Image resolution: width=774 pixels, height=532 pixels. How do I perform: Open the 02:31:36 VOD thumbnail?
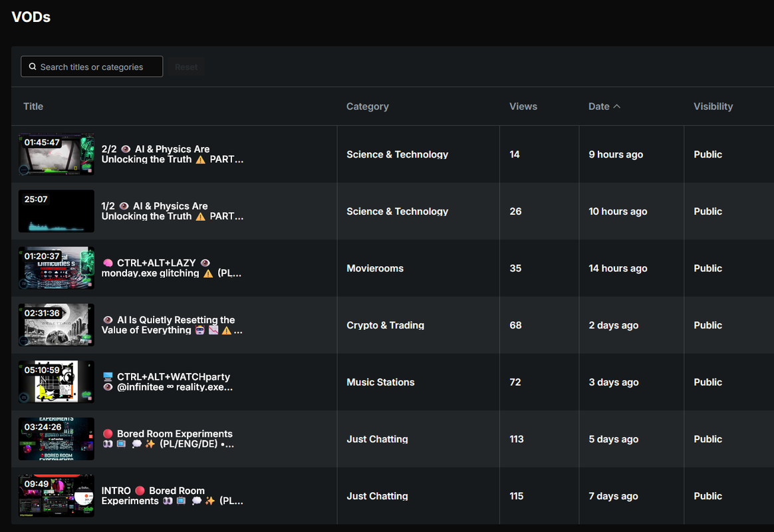click(57, 325)
